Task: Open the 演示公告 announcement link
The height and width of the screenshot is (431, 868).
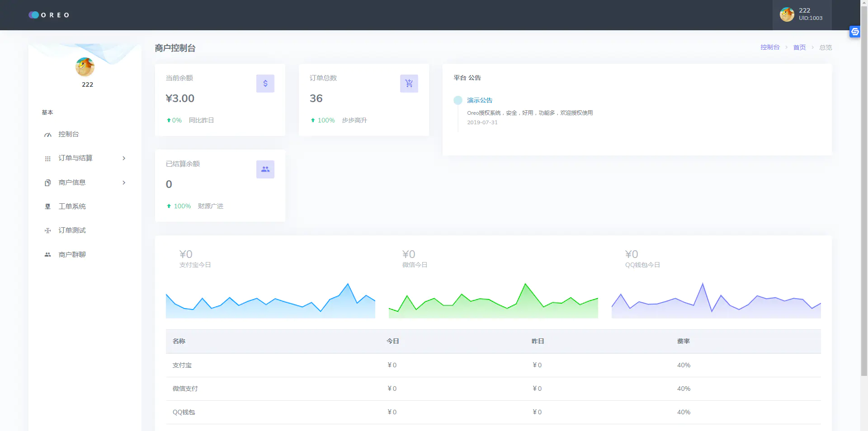Action: pos(480,100)
